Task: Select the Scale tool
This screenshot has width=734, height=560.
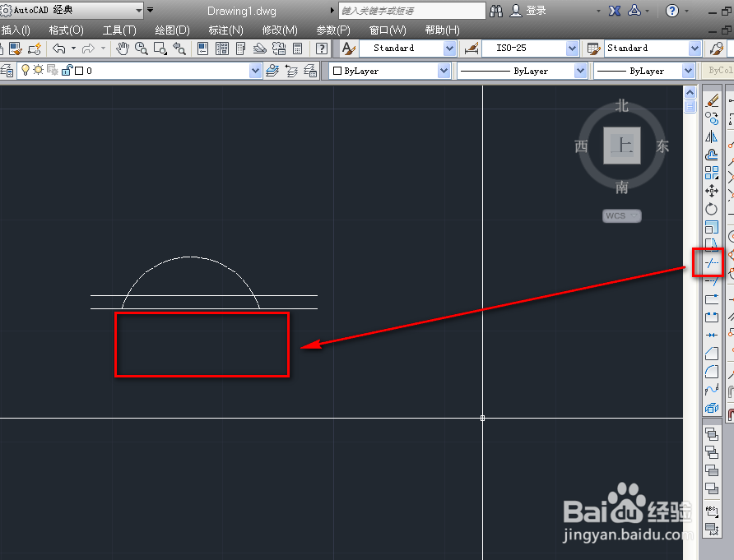Action: pyautogui.click(x=712, y=227)
